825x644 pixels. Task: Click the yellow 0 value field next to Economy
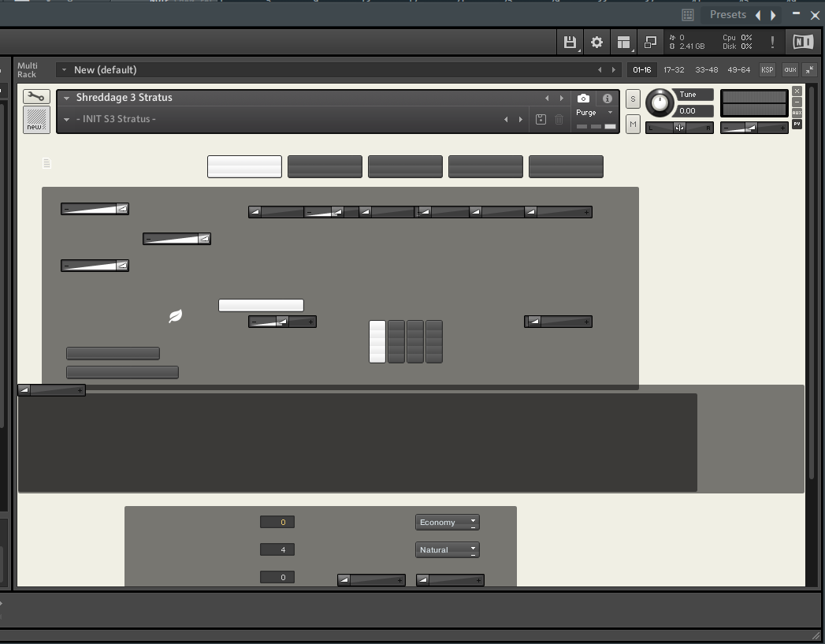(x=277, y=522)
